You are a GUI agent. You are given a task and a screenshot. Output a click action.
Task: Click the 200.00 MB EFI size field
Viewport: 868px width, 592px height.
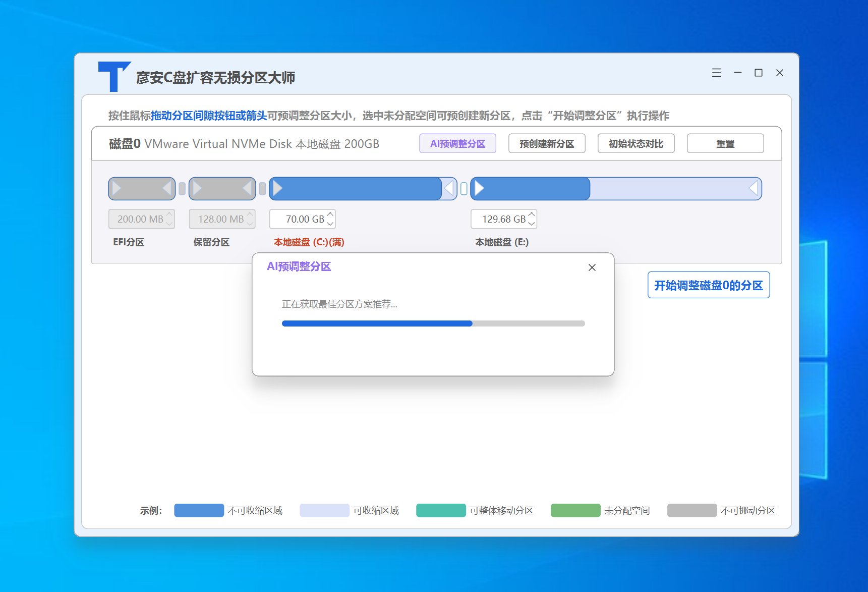(x=142, y=219)
